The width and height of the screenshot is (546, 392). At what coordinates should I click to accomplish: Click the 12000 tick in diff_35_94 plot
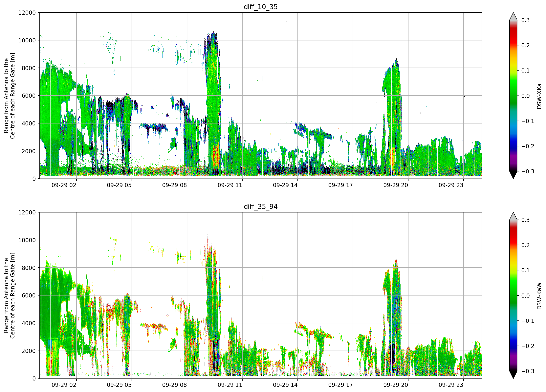coord(27,213)
